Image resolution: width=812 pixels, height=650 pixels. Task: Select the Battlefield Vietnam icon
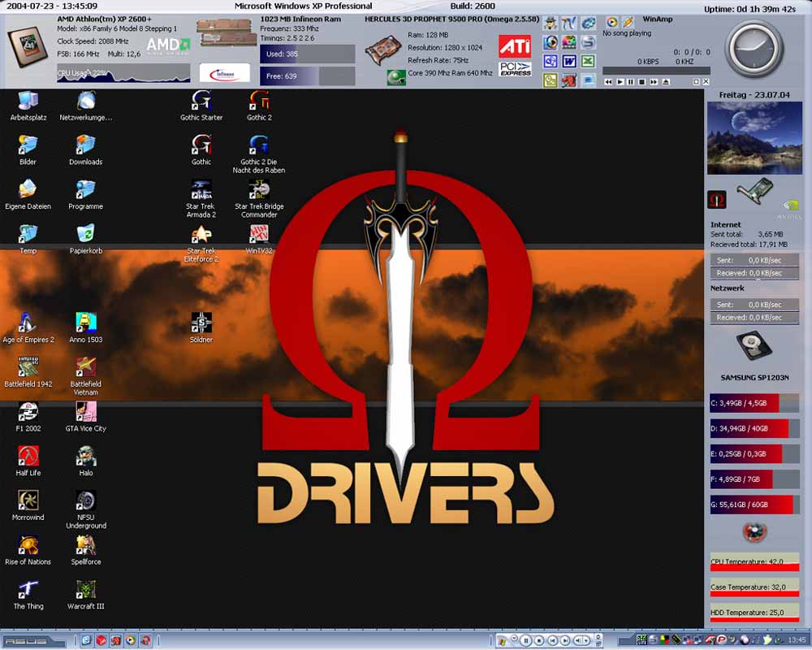pyautogui.click(x=85, y=376)
